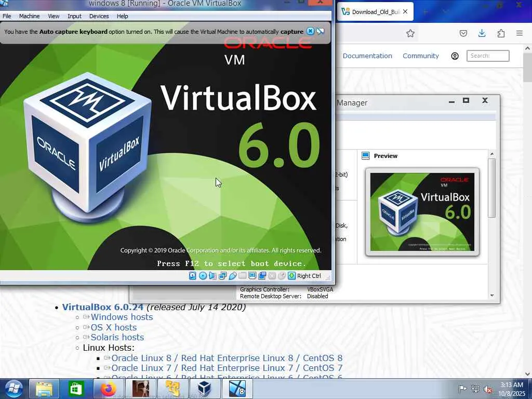Open the Windows hosts download link
The height and width of the screenshot is (399, 532).
pos(122,317)
